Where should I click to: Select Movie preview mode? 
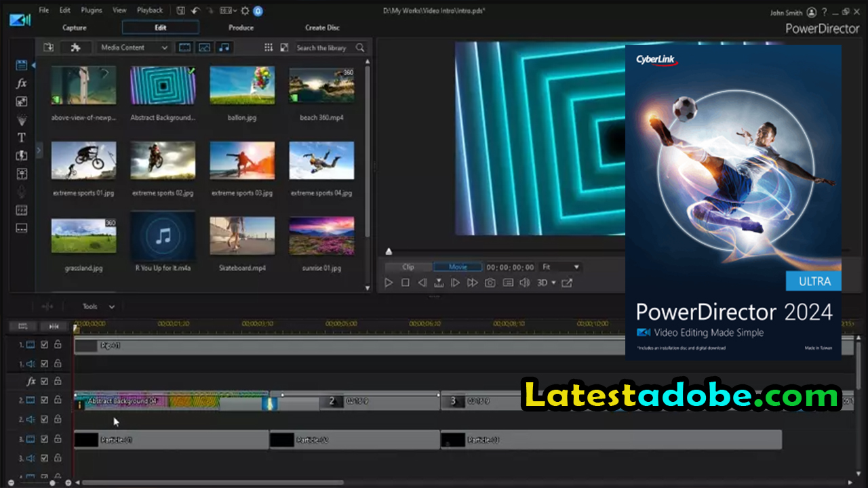pyautogui.click(x=458, y=267)
